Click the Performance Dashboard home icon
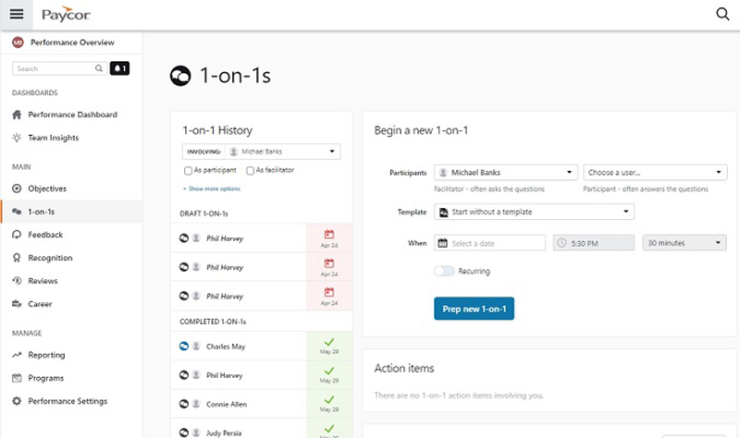This screenshot has height=438, width=740. (17, 115)
